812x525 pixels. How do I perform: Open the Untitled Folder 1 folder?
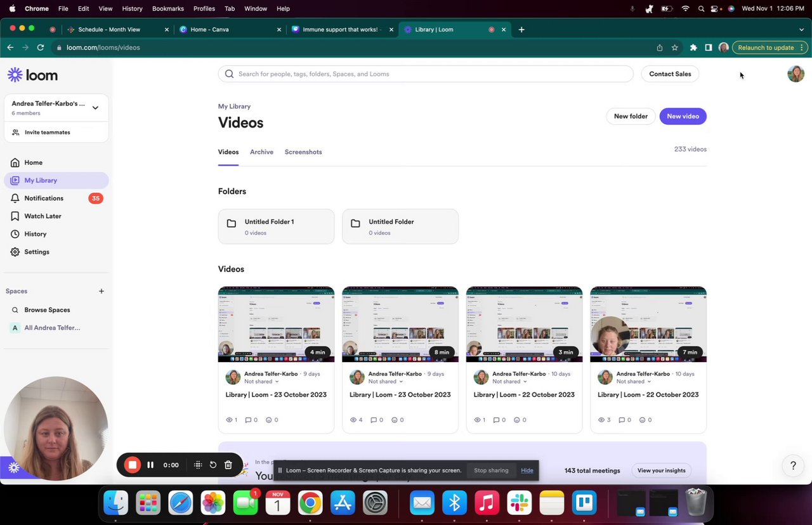coord(276,226)
